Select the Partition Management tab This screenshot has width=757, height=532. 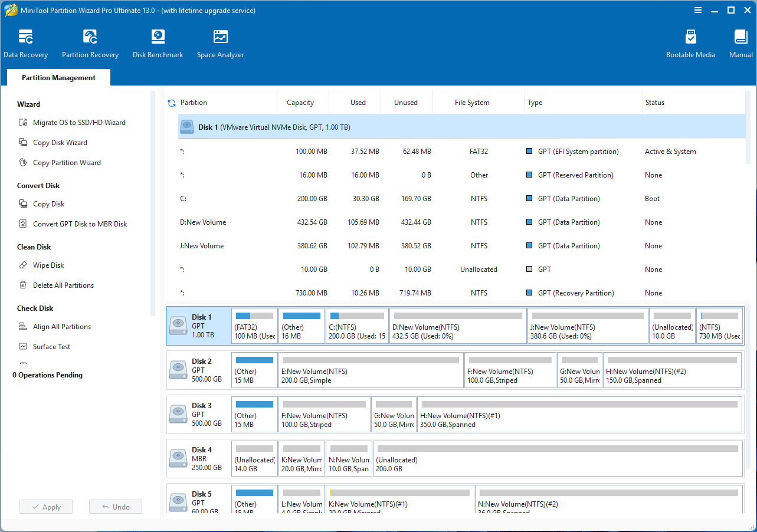pyautogui.click(x=58, y=78)
